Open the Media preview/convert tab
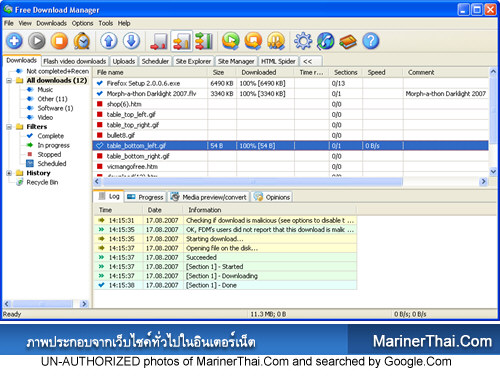 point(209,197)
